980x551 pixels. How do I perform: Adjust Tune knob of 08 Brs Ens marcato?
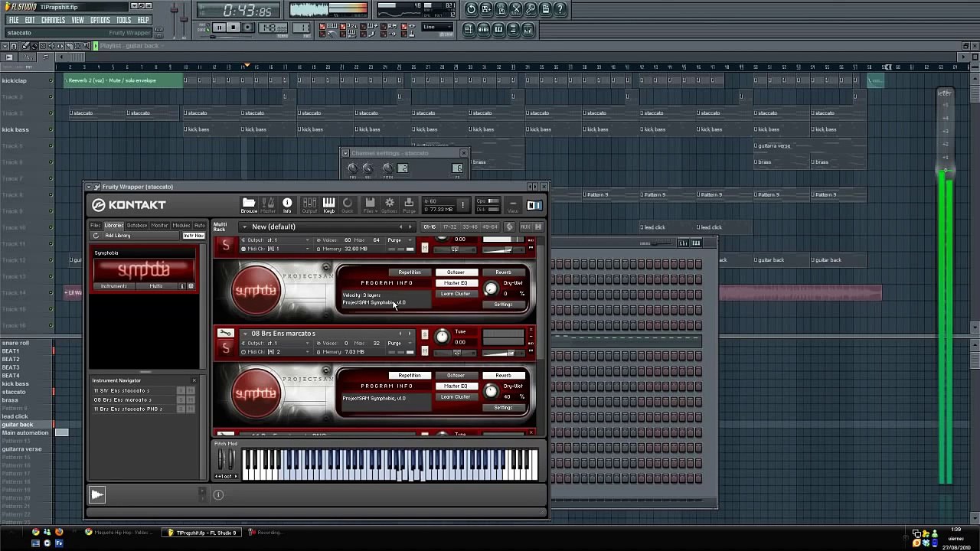442,337
